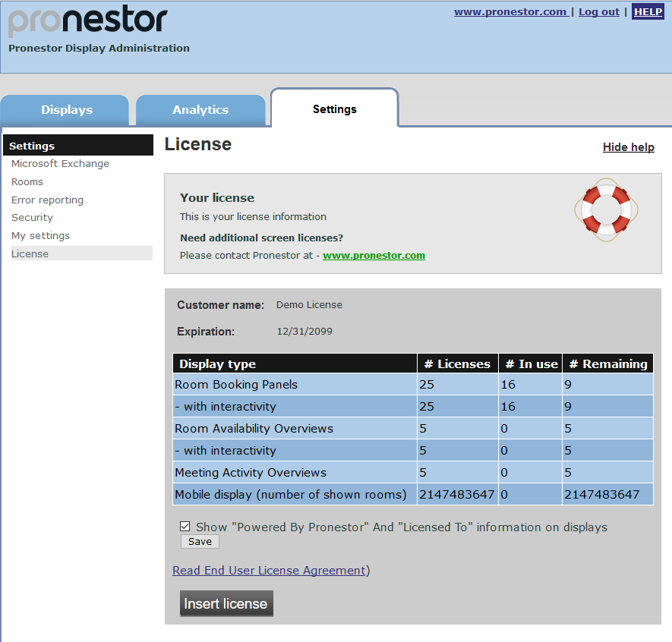The image size is (672, 642).
Task: Open Microsoft Exchange settings
Action: [x=60, y=164]
